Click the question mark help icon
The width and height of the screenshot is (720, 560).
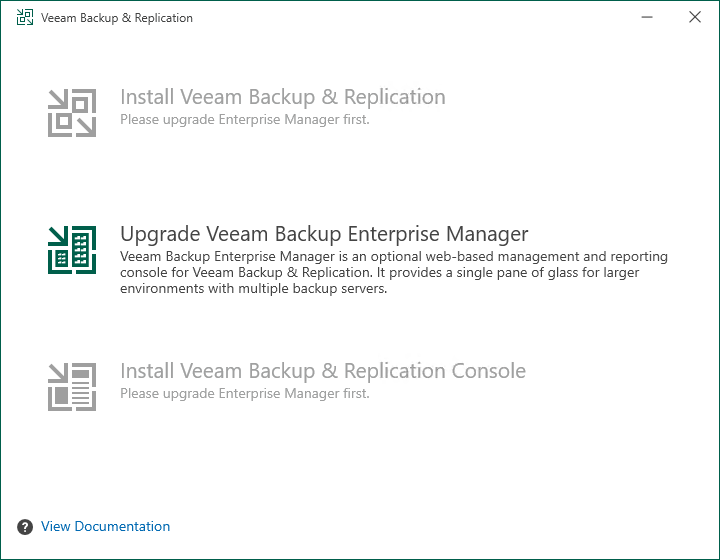pos(25,527)
